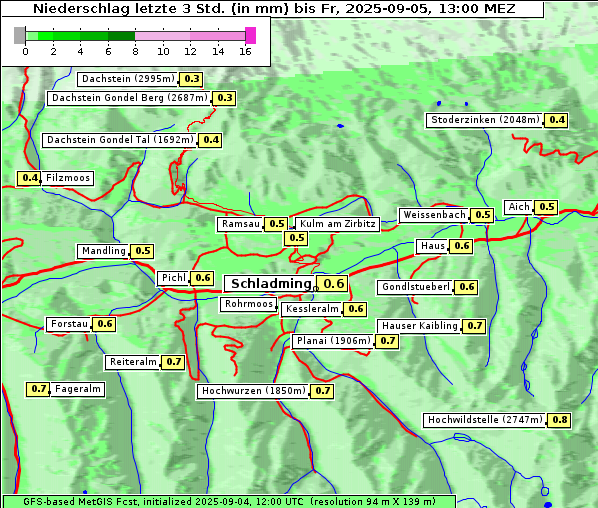Screen dimensions: 598x508
Task: Click the Hochwurzen (1850m) label
Action: [x=254, y=391]
